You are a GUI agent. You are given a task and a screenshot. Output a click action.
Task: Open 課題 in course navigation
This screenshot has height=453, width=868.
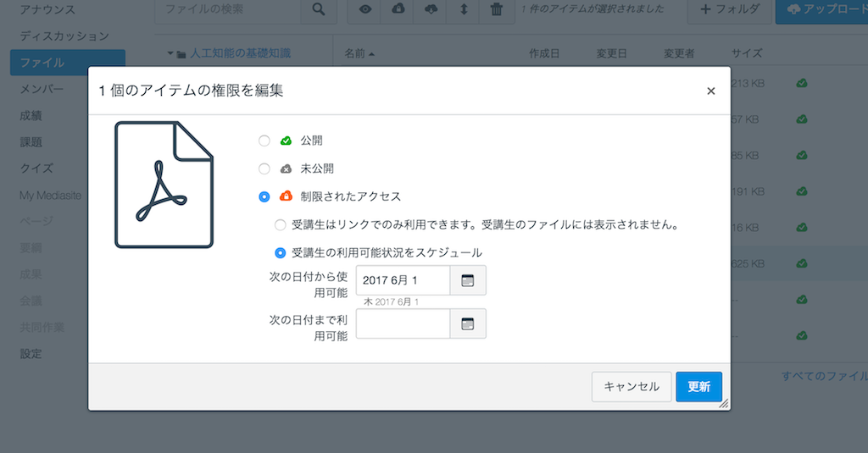click(x=31, y=142)
